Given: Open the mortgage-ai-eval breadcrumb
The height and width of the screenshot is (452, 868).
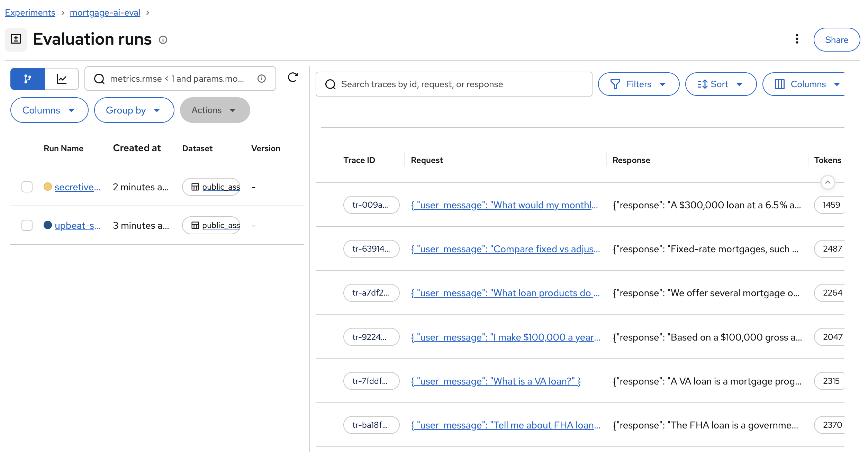Looking at the screenshot, I should coord(105,12).
